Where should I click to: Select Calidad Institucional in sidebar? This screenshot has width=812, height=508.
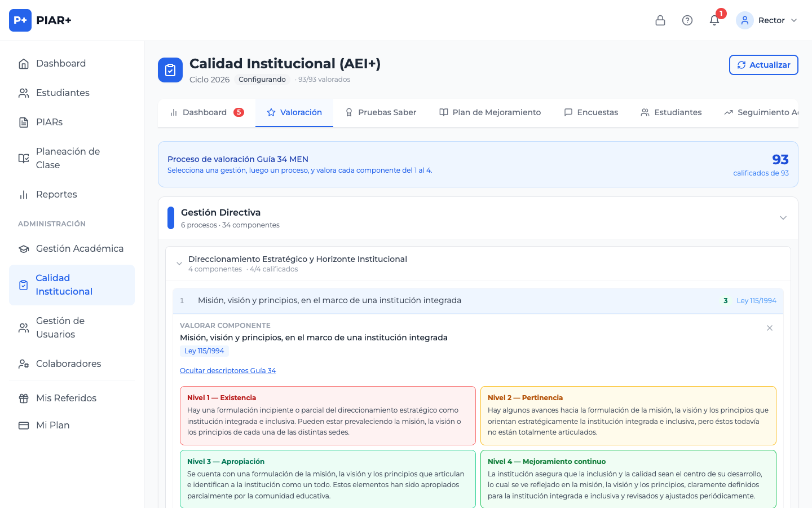tap(72, 284)
